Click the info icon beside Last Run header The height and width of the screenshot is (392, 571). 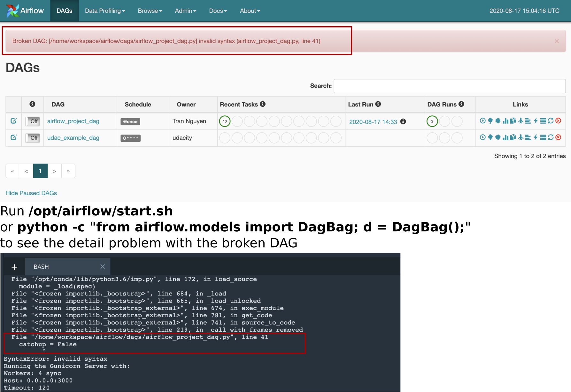378,104
